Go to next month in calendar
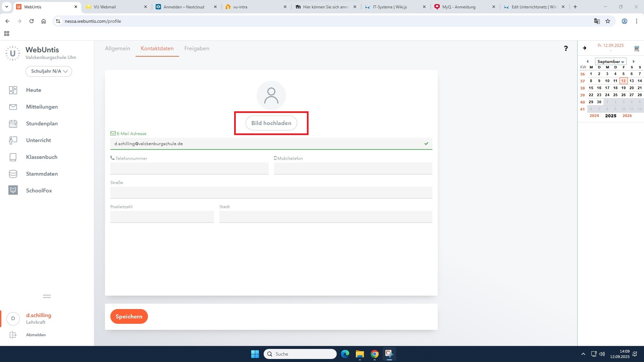The image size is (644, 362). coord(634,62)
